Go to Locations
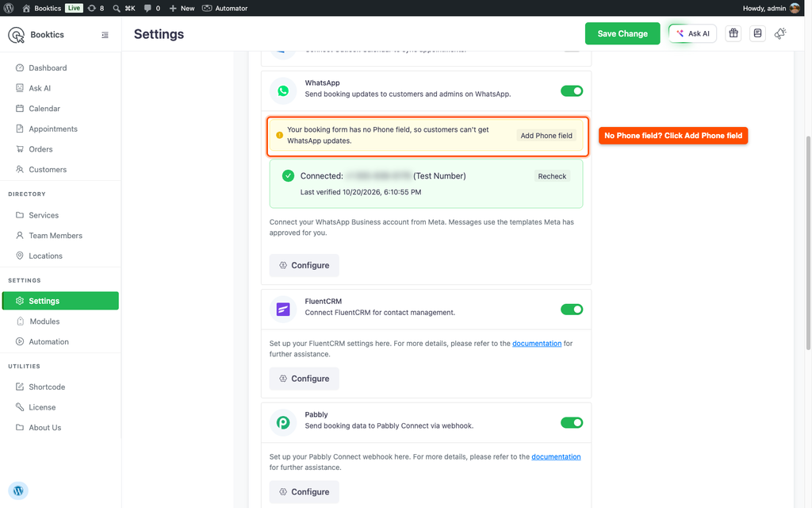 (x=45, y=256)
